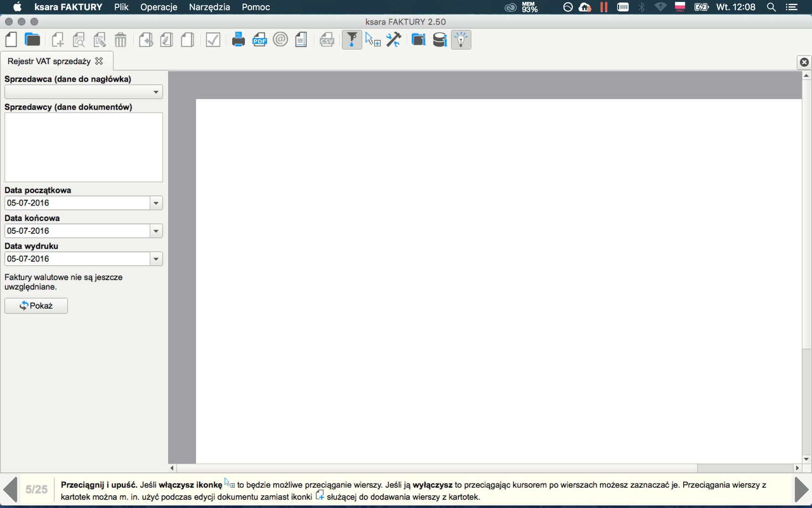Open the blue folder icon in toolbar
Screen dimensions: 812x508
pyautogui.click(x=32, y=40)
